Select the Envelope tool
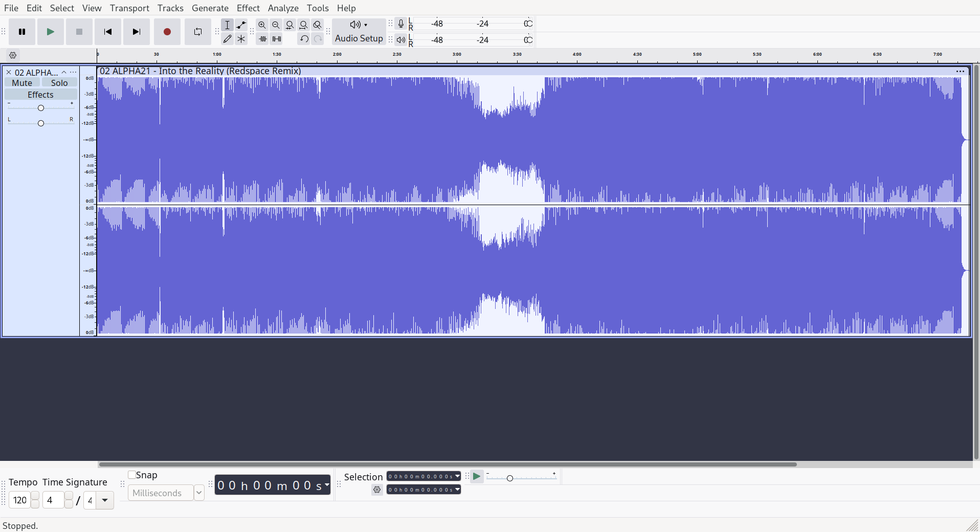980x532 pixels. [241, 25]
